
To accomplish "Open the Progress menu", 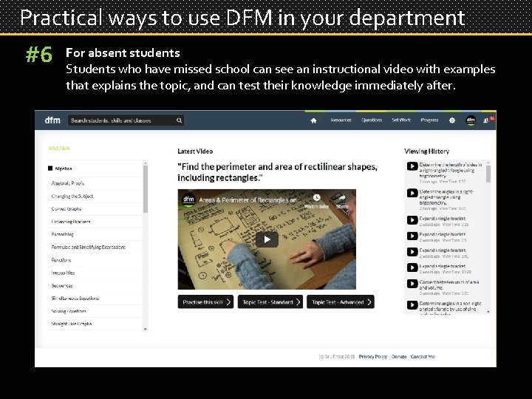I will (x=429, y=120).
